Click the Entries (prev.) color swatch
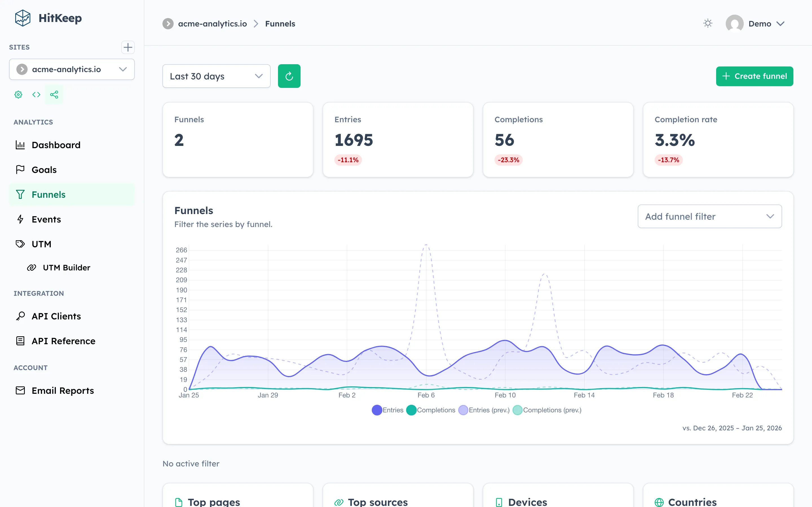 click(463, 410)
